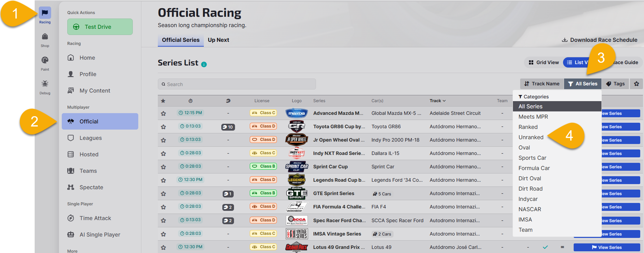Open 2 Cars badge for IMSA Vintage
The image size is (644, 253).
(x=382, y=234)
